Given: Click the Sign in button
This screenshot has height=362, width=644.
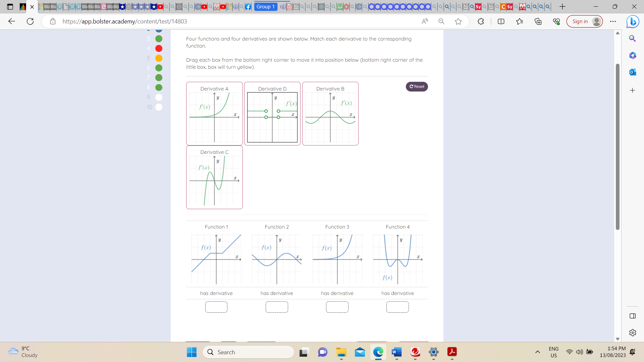Looking at the screenshot, I should pyautogui.click(x=584, y=21).
